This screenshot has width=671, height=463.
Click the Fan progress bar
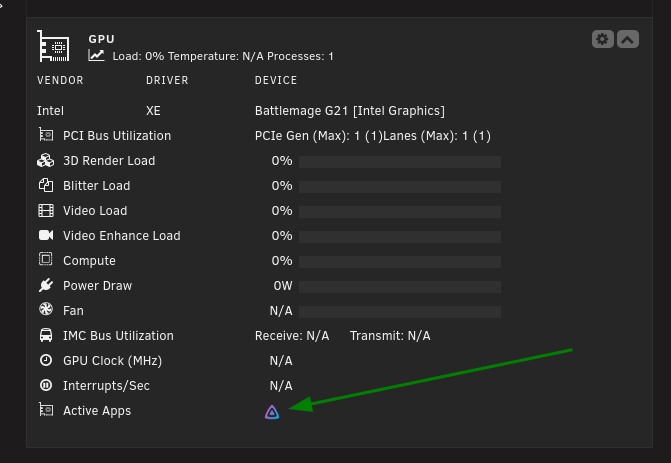tap(400, 312)
